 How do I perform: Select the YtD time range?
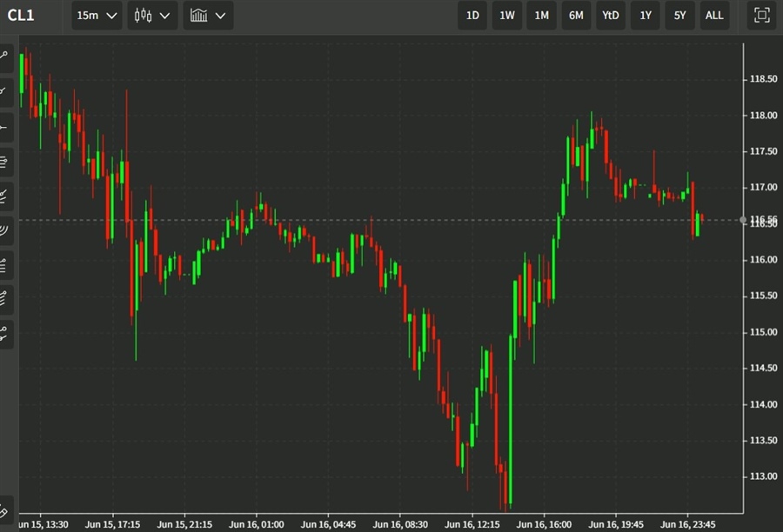pyautogui.click(x=610, y=16)
